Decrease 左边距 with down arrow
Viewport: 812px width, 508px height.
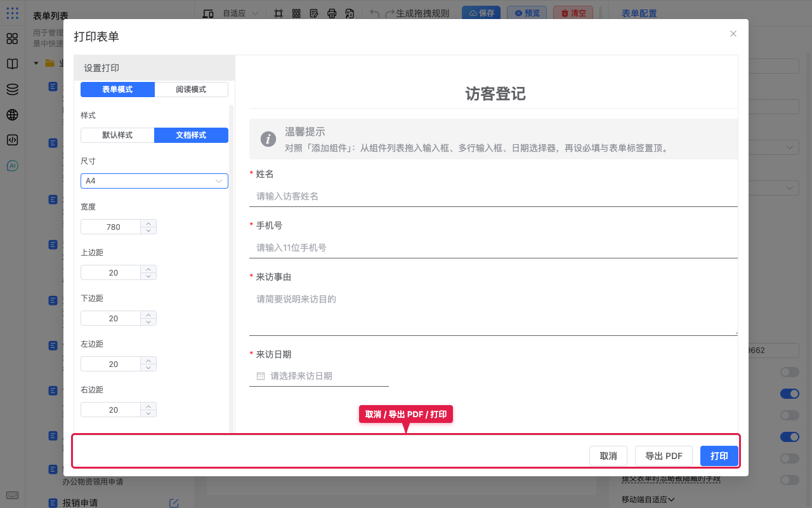click(x=148, y=368)
